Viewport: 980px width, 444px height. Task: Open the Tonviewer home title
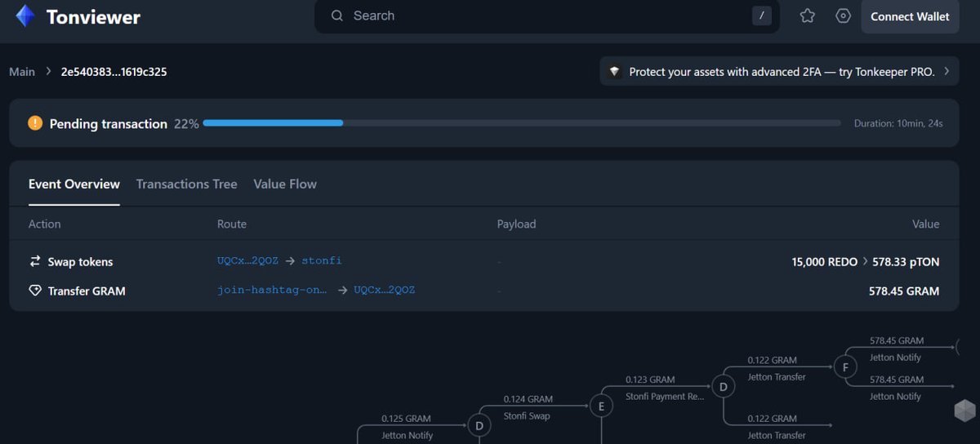(x=93, y=16)
